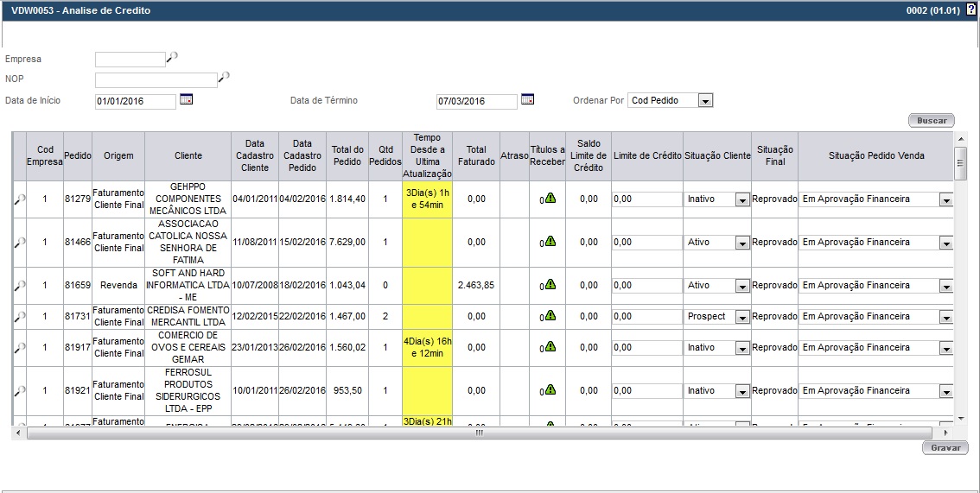Open details magnifier for pedido 81659
The height and width of the screenshot is (493, 980).
pyautogui.click(x=19, y=287)
